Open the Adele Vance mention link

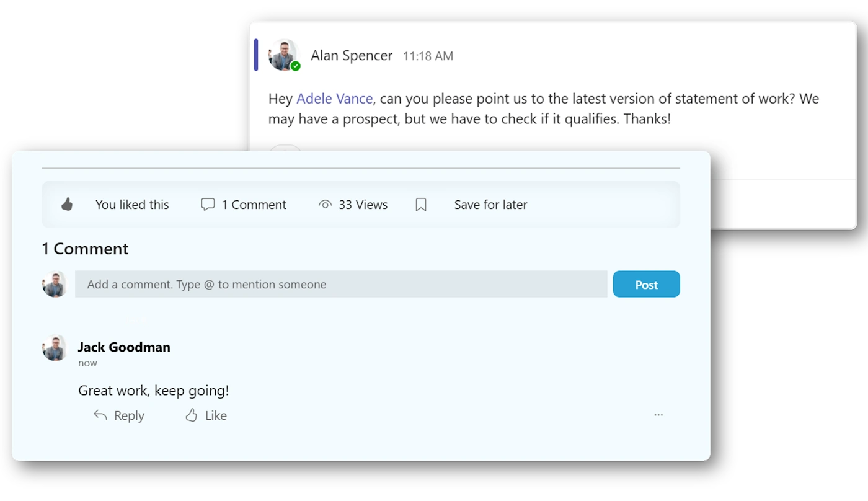click(335, 99)
